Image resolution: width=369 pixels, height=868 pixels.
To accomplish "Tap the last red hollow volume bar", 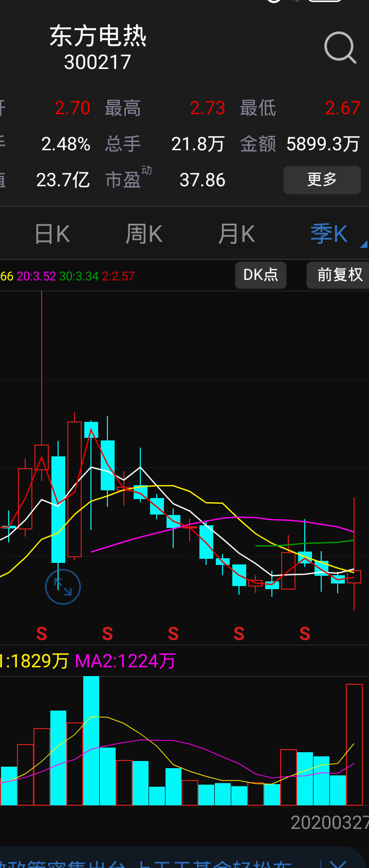I will 355,745.
